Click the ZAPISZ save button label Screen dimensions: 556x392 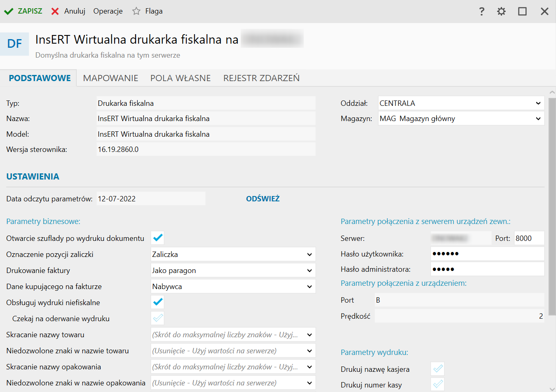(30, 11)
